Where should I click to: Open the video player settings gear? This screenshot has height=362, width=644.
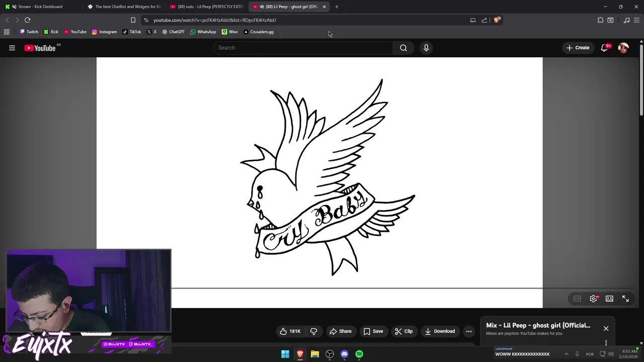(594, 299)
